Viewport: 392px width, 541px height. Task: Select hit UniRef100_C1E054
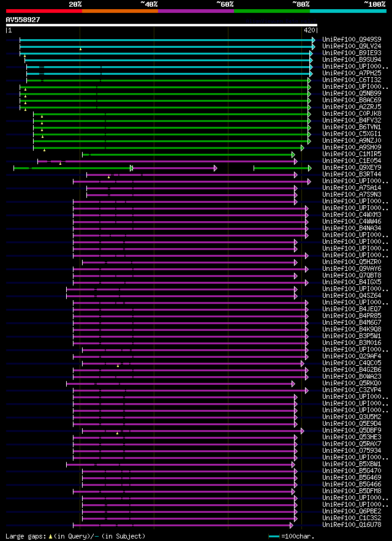coord(352,161)
